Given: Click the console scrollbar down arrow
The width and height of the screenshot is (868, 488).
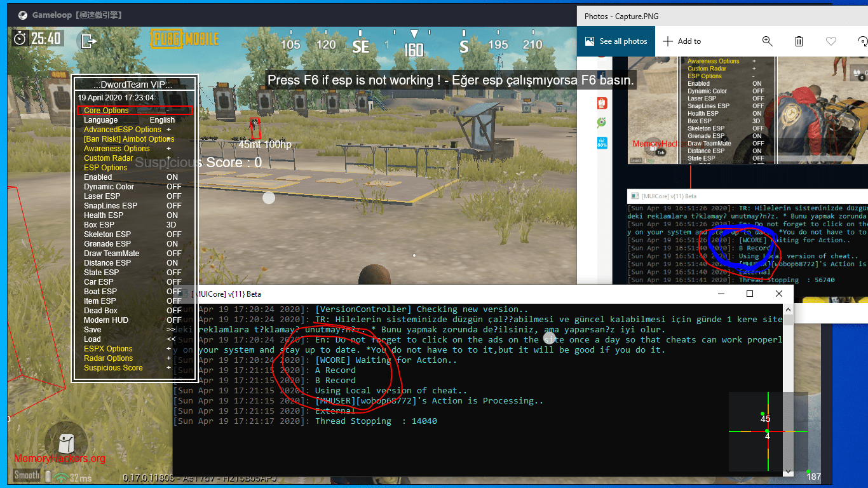Looking at the screenshot, I should (788, 471).
